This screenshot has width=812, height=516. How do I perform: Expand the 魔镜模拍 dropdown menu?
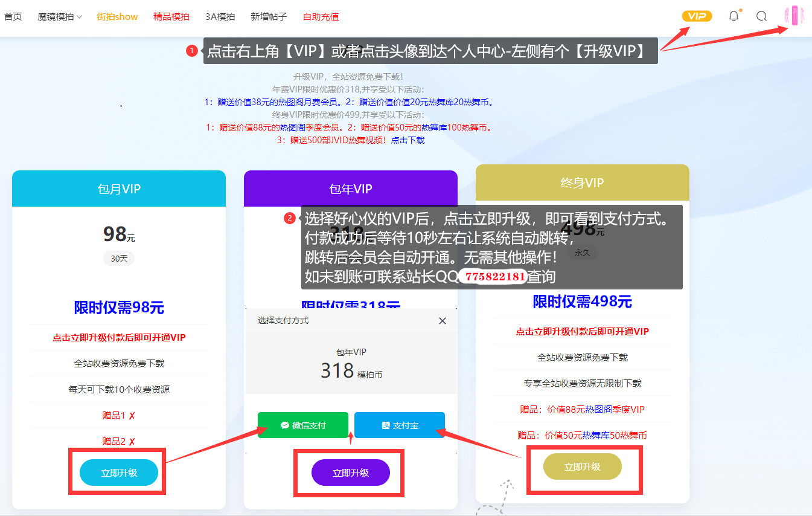59,17
